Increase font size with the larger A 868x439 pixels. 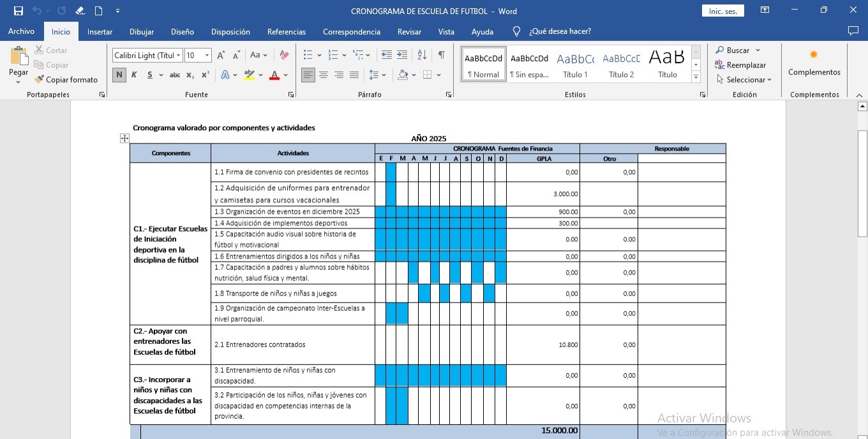click(x=220, y=56)
